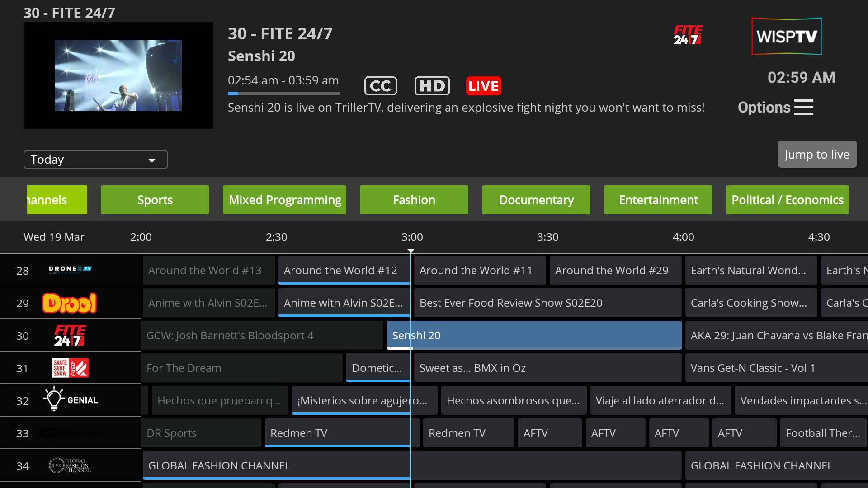This screenshot has height=488, width=868.
Task: Click the Senshi 20 playback progress bar
Action: [283, 94]
